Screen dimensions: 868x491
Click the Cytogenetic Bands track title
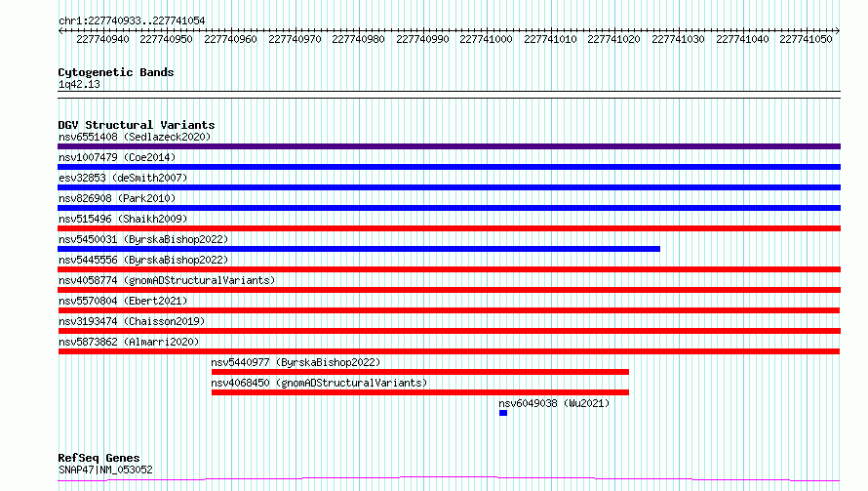click(116, 72)
